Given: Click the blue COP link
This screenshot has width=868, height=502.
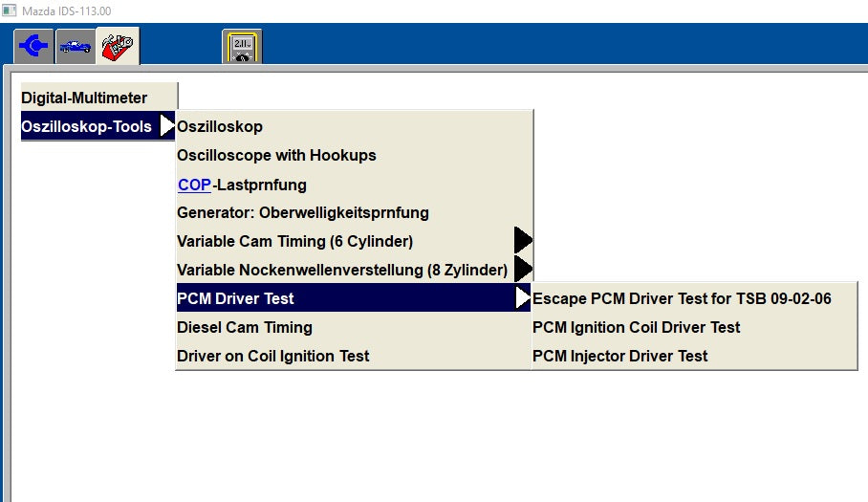Looking at the screenshot, I should click(194, 185).
